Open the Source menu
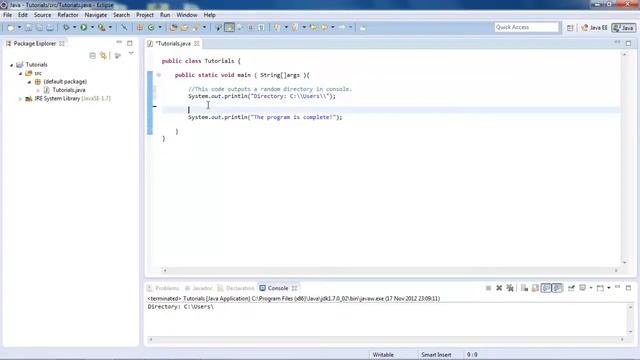 pos(42,15)
